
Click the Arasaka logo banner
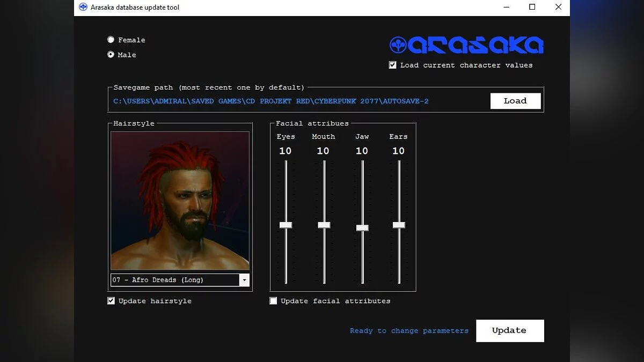(466, 46)
